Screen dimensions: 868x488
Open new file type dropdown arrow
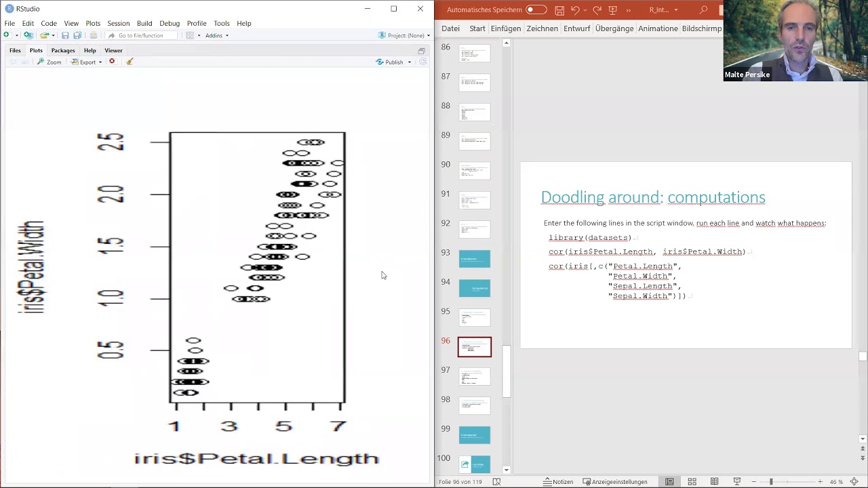coord(16,35)
